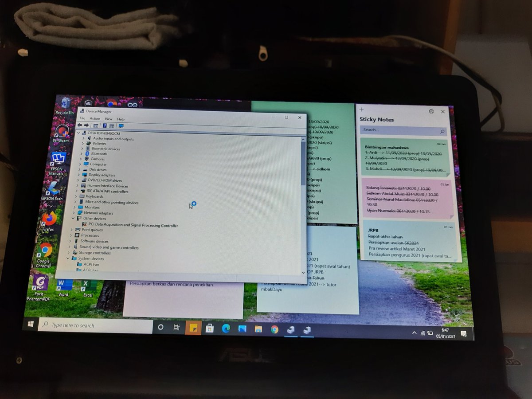The height and width of the screenshot is (399, 532).
Task: Select the Computer category icon
Action: click(86, 164)
